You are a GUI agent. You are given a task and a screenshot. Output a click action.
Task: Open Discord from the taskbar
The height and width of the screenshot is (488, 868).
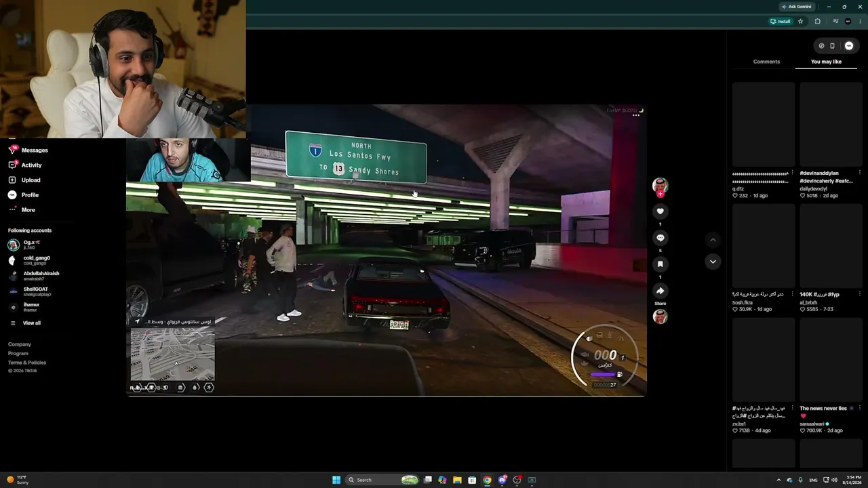(502, 480)
